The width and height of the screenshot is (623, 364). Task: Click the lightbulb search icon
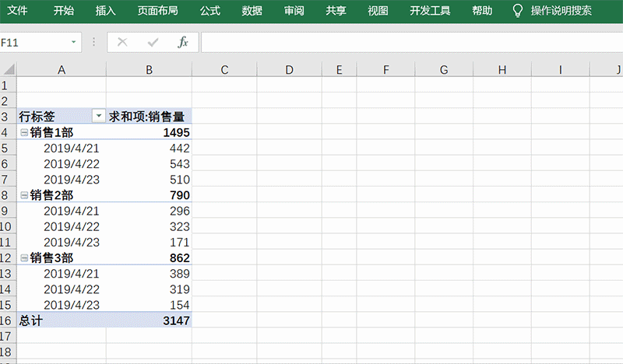[517, 10]
